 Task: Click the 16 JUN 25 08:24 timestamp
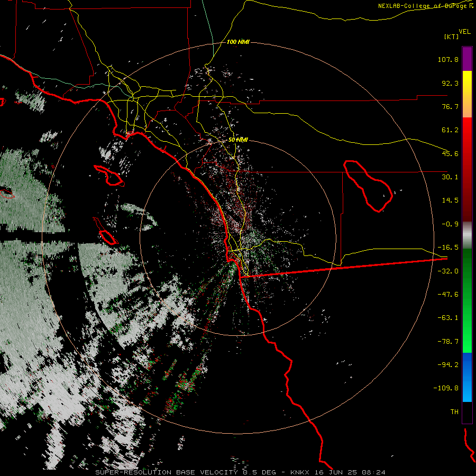[x=351, y=472]
